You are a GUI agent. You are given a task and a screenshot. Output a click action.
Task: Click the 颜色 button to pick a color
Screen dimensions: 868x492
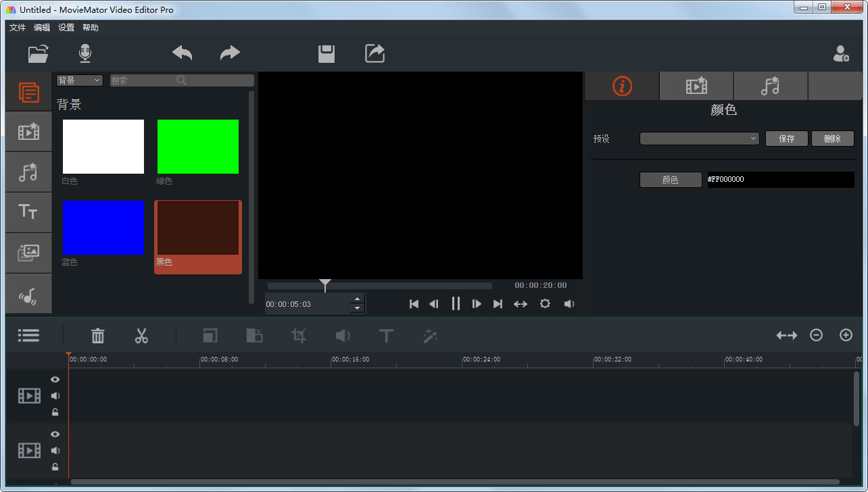pyautogui.click(x=671, y=179)
